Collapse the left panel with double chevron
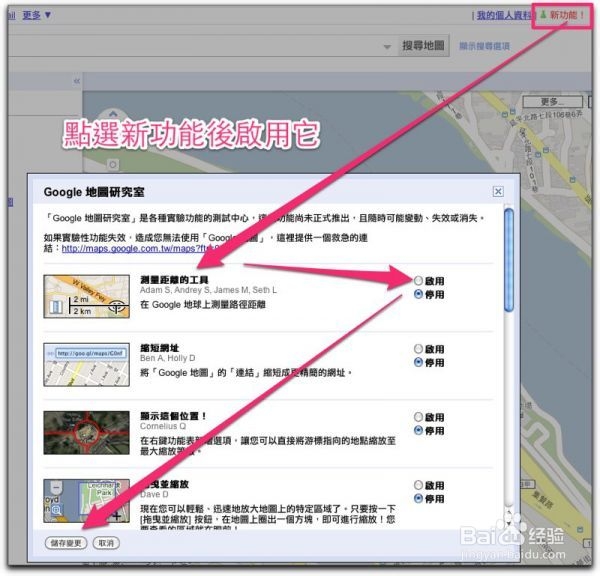 tap(77, 81)
